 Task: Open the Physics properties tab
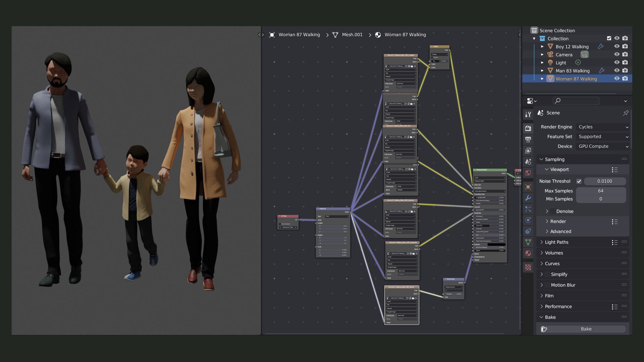[528, 220]
